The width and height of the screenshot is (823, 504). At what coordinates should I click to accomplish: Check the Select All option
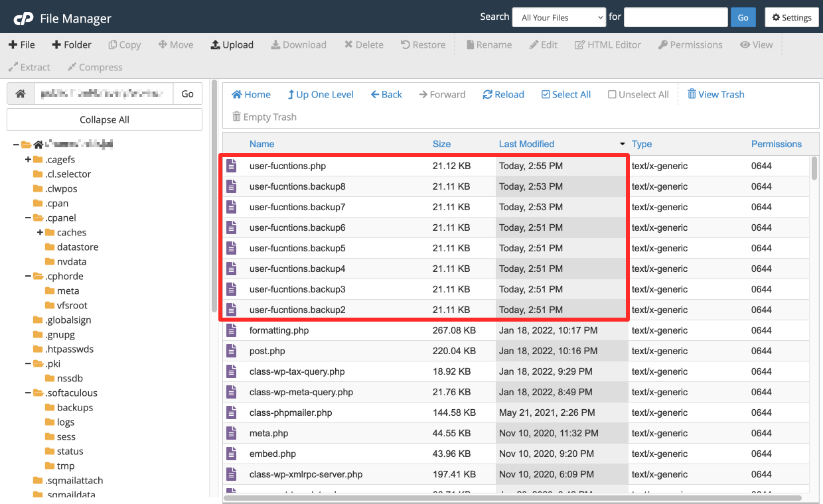click(x=566, y=94)
